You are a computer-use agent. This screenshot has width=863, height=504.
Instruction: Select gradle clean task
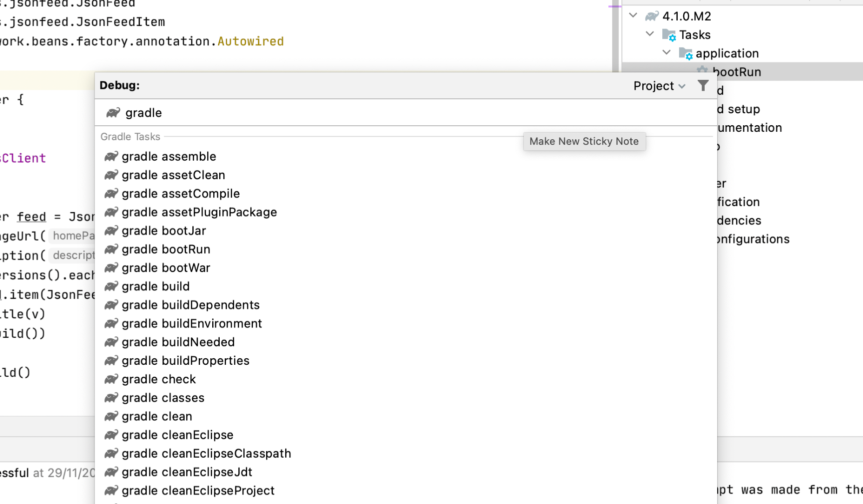click(406, 416)
